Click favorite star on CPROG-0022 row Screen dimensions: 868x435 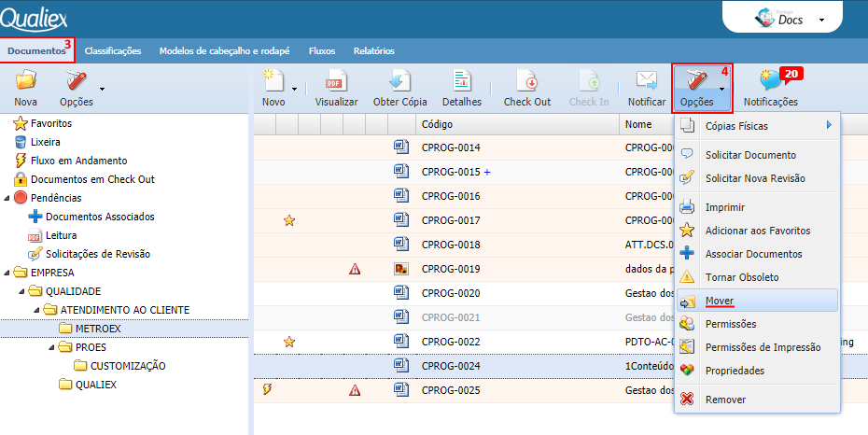(x=289, y=342)
